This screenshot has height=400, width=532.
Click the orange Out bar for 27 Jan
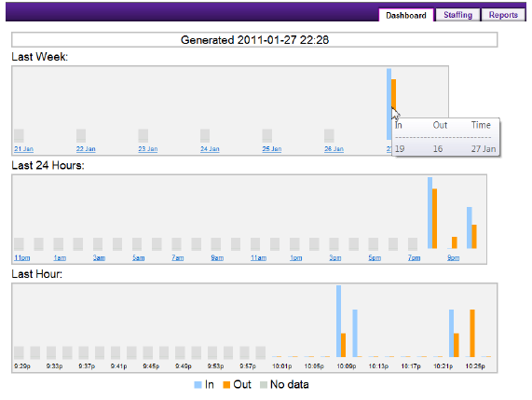[393, 93]
